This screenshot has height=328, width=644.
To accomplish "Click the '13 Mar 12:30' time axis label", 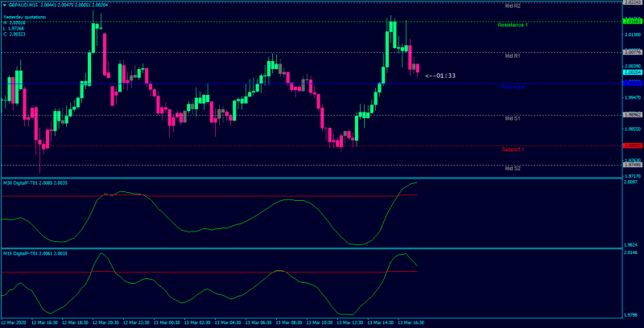I will click(x=352, y=322).
